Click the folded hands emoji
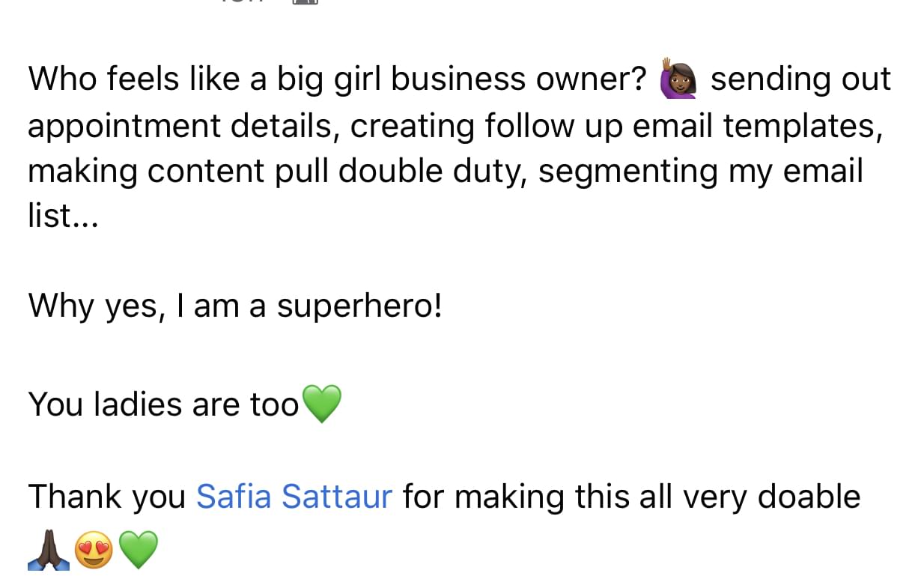Viewport: 924px width, 579px height. tap(49, 551)
